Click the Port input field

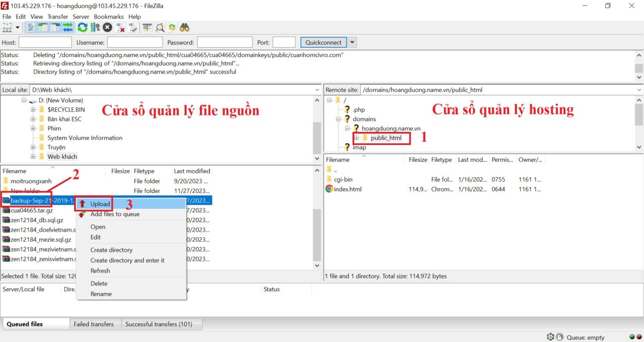point(284,42)
